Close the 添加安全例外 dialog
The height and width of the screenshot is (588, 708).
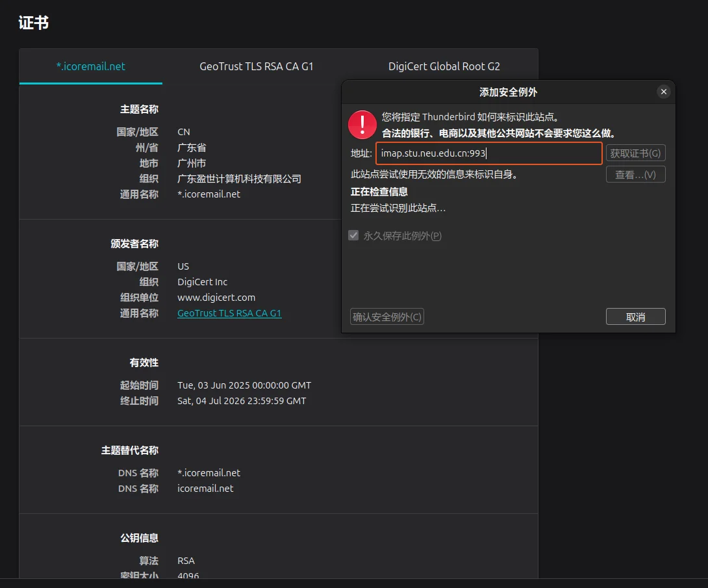(663, 92)
